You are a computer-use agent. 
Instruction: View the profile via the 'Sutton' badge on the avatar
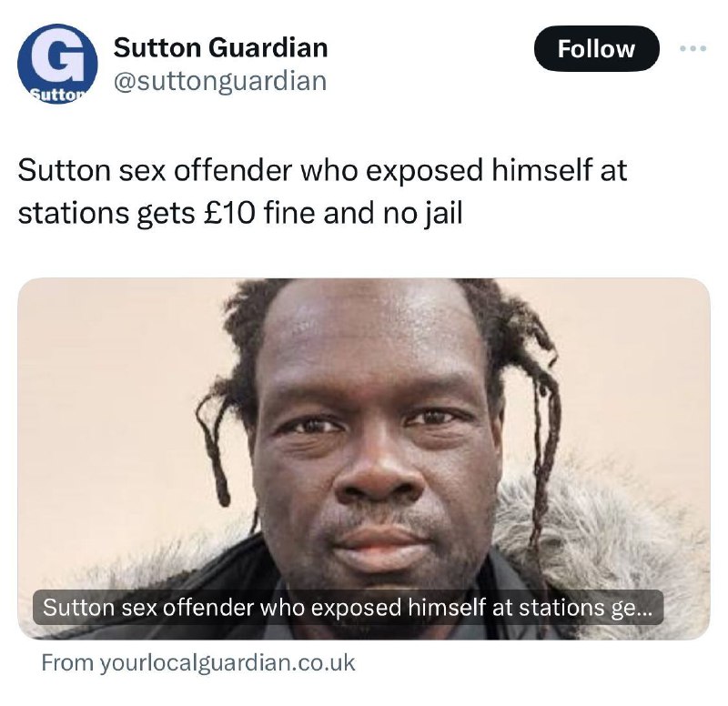click(58, 96)
